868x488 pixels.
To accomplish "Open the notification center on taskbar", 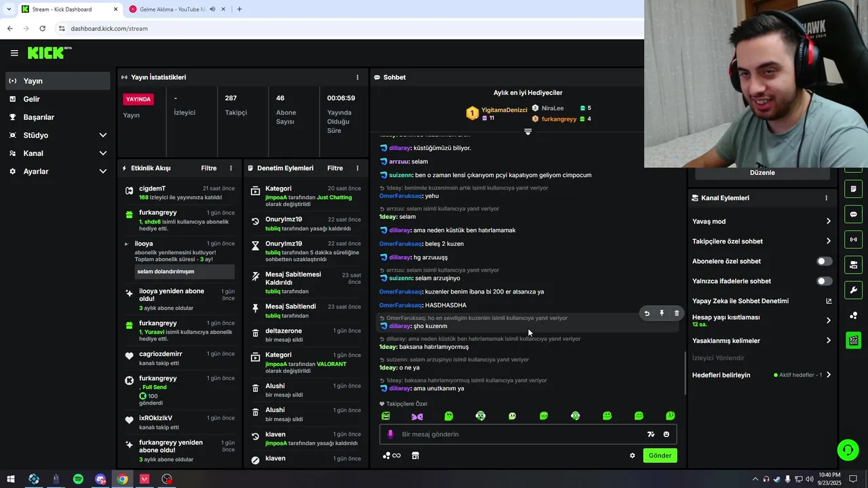I will point(853,479).
